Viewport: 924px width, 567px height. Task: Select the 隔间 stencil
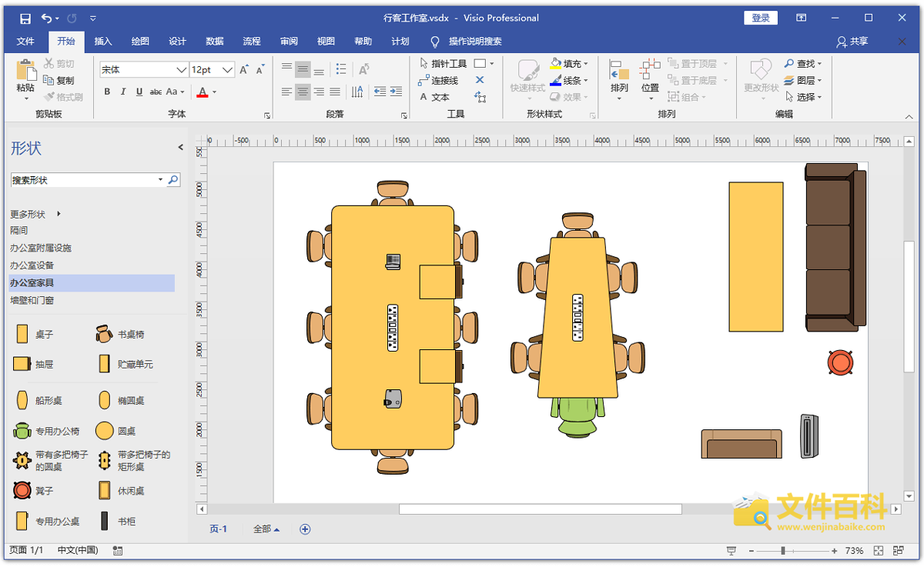(19, 230)
